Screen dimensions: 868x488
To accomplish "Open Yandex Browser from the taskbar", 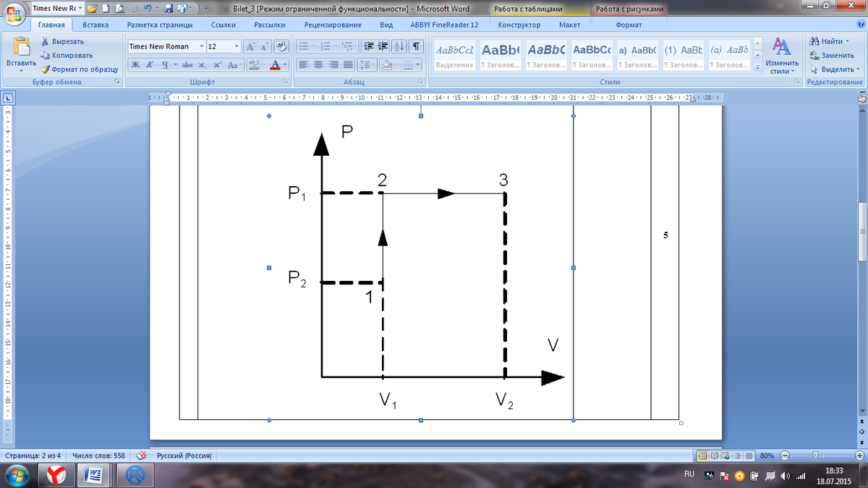I will click(56, 475).
